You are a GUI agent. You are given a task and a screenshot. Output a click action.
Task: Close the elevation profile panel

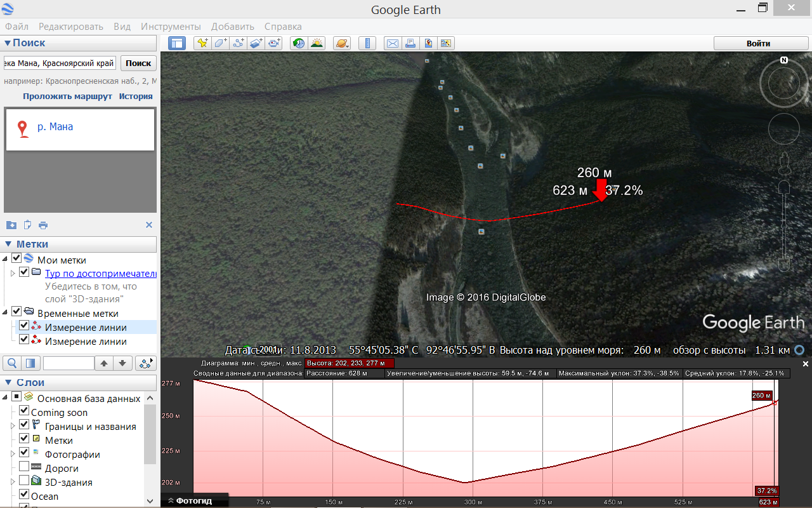click(806, 364)
